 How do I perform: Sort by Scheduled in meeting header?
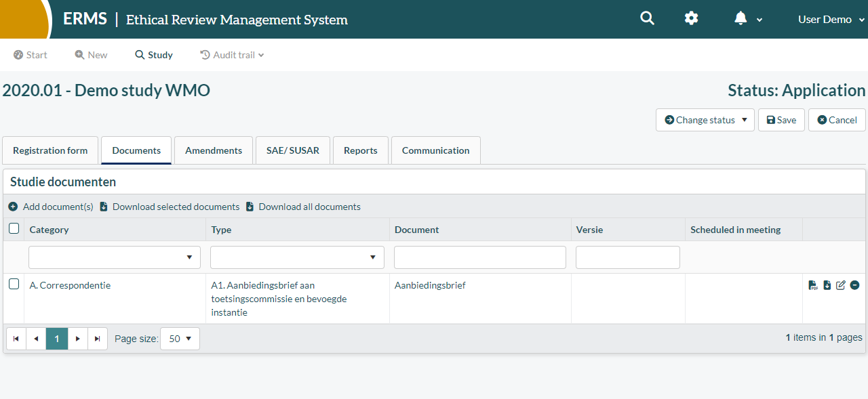pos(736,230)
